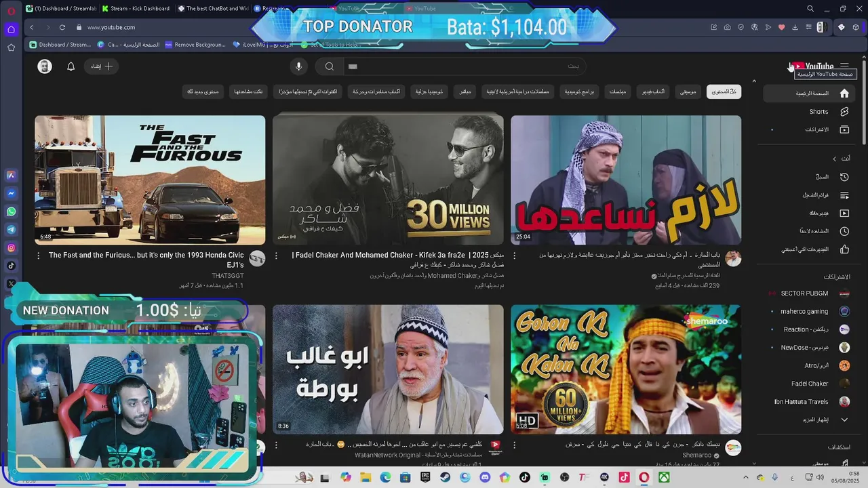Open more options for Fadel Chaker video
Image resolution: width=868 pixels, height=488 pixels.
click(276, 256)
